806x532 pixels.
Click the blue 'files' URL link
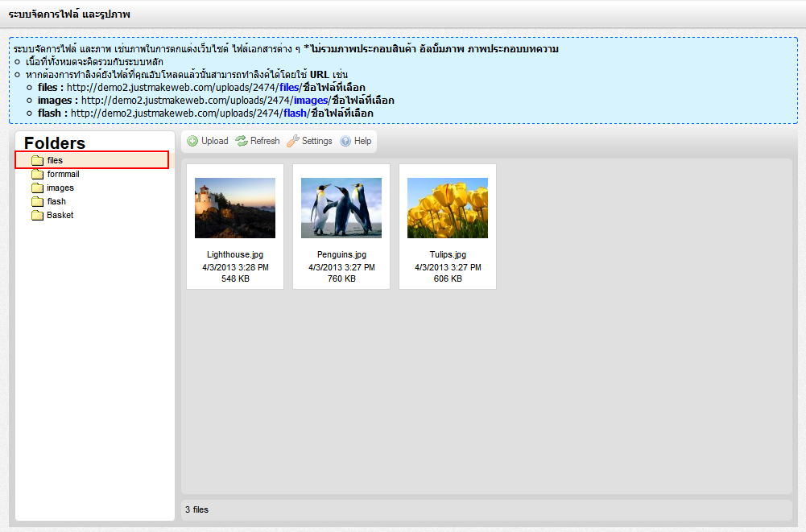pos(289,88)
